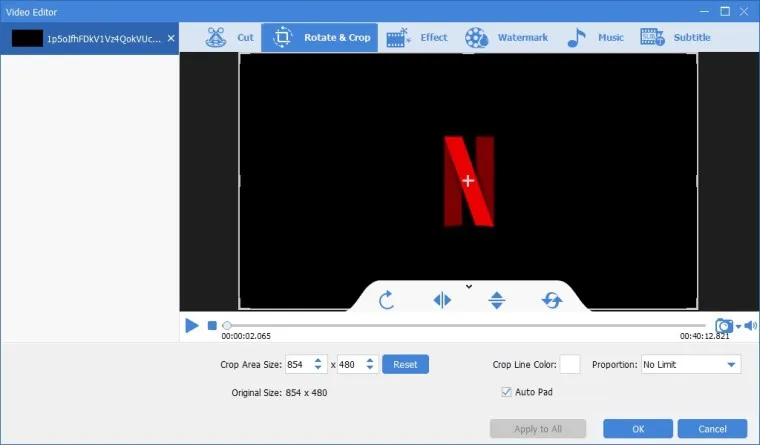Mute the audio with speaker icon
This screenshot has height=445, width=760.
point(750,325)
